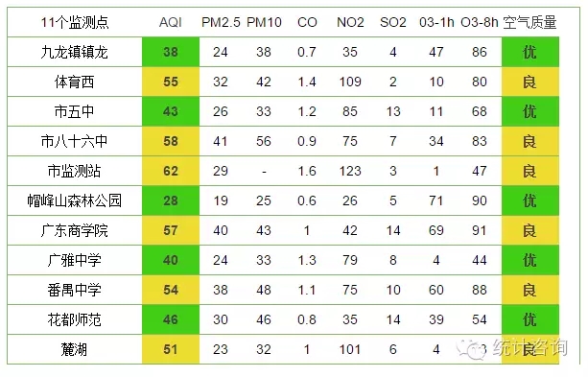
Task: Click the WeChat watermark logo icon
Action: pos(471,349)
